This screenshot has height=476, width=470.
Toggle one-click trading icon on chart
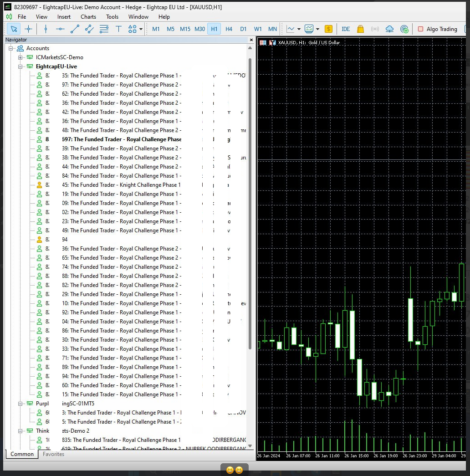(x=272, y=43)
